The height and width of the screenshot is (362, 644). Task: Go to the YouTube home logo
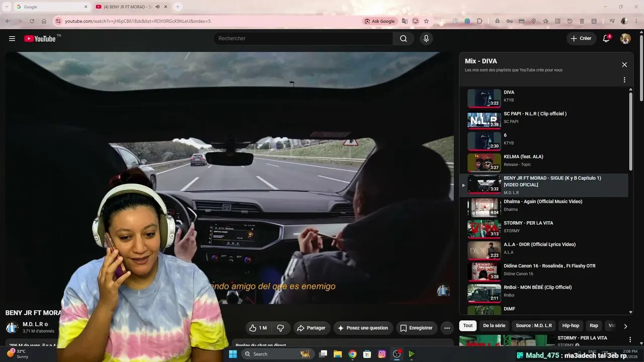coord(40,39)
